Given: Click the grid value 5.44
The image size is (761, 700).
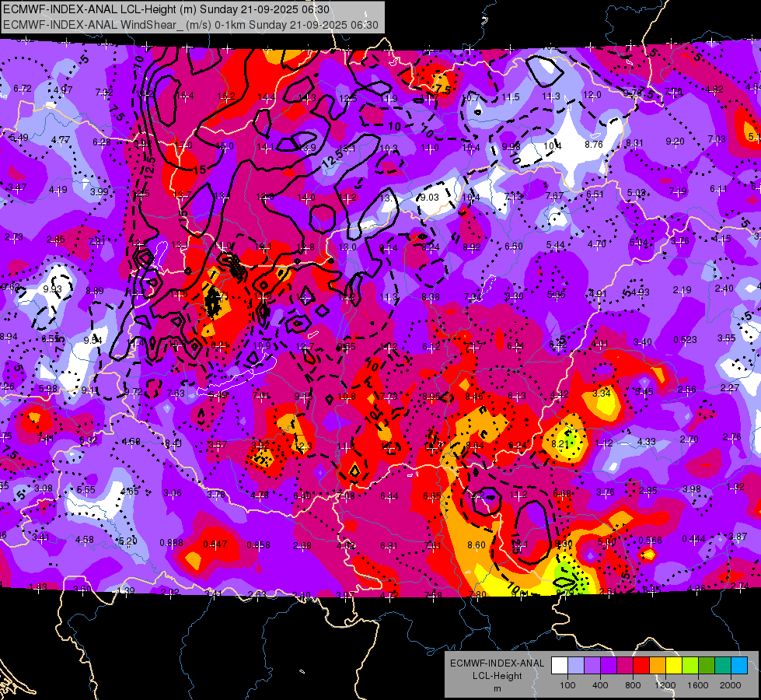Looking at the screenshot, I should point(555,245).
